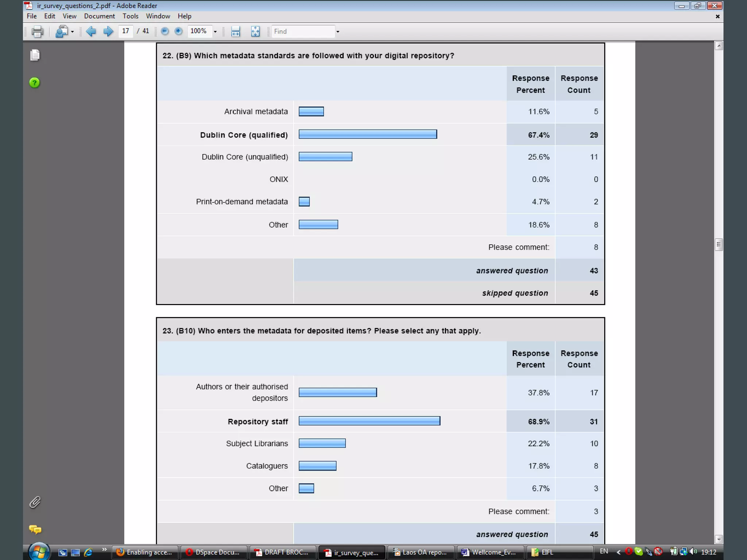Expand the Find options dropdown arrow
The image size is (747, 560).
(338, 32)
